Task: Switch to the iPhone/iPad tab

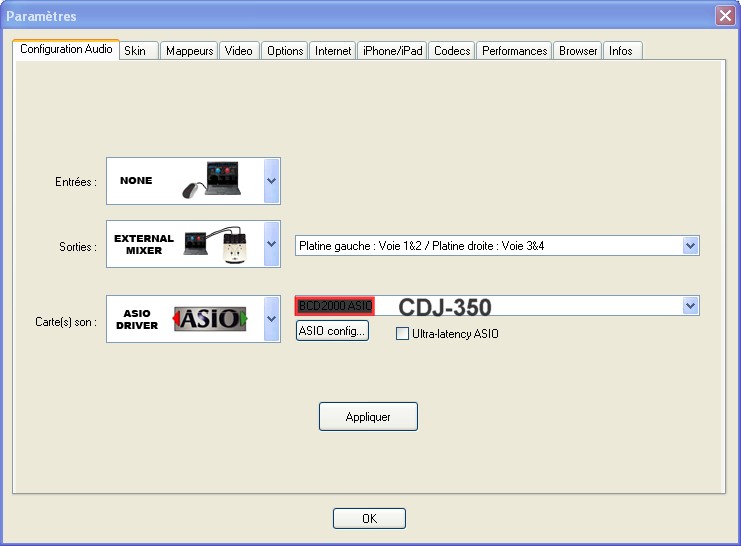Action: click(x=393, y=51)
